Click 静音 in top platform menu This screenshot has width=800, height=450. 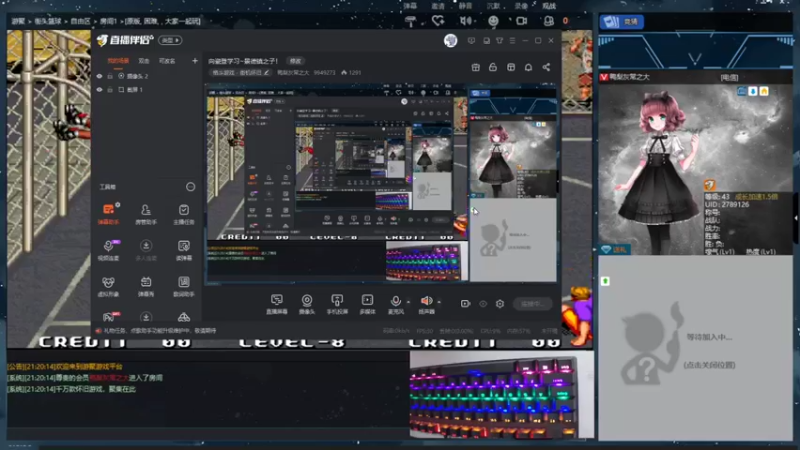tap(465, 6)
